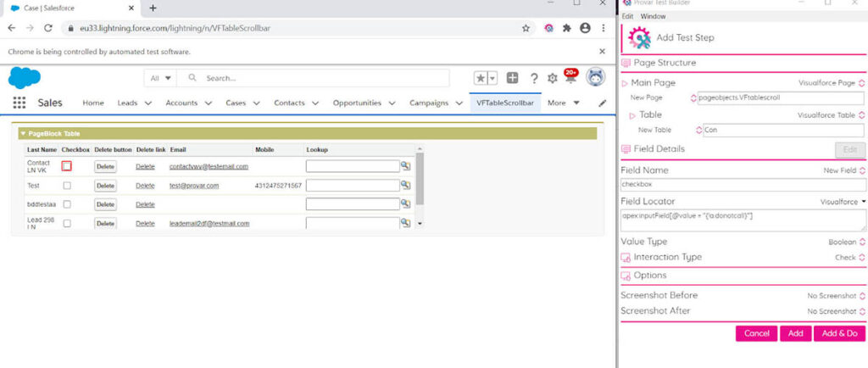The image size is (868, 368).
Task: Click the Add button
Action: 795,334
